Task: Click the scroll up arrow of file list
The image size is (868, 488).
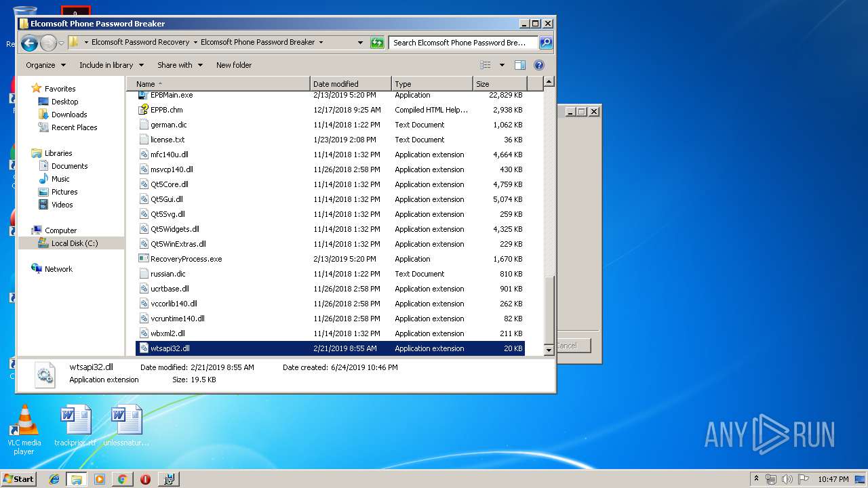Action: 549,82
